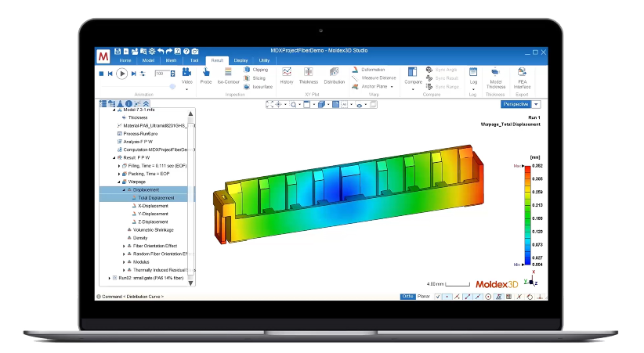644x353 pixels.
Task: Toggle the point snap option in status bar
Action: pyautogui.click(x=447, y=297)
